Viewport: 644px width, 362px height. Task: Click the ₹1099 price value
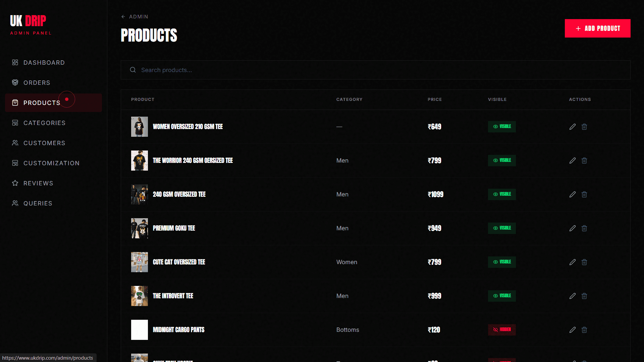435,194
